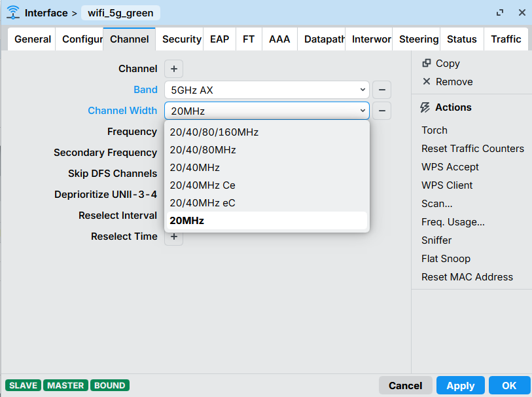Click Remove in the side panel

tap(454, 81)
